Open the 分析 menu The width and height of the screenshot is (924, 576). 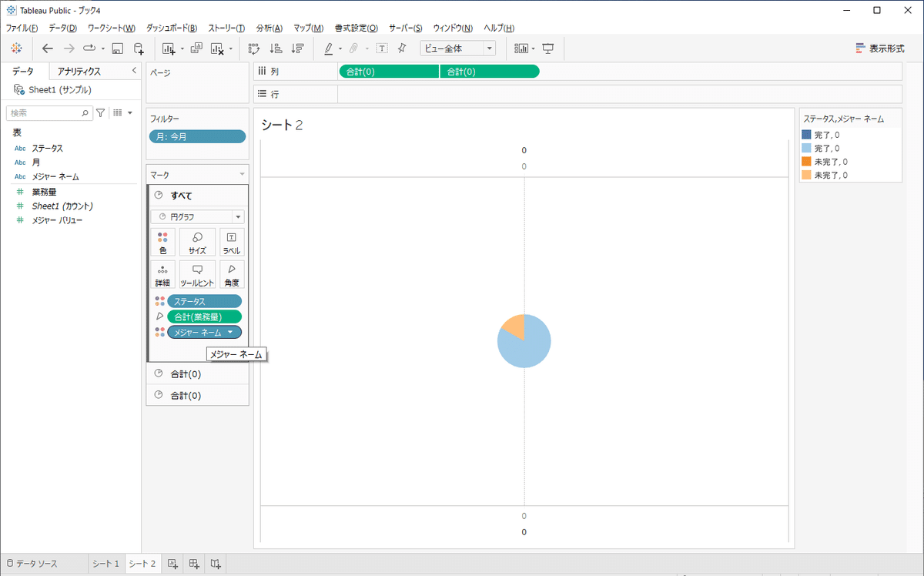(x=269, y=28)
